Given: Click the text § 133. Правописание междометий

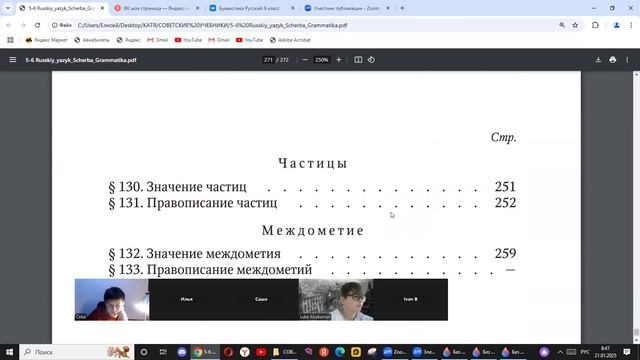Looking at the screenshot, I should [210, 270].
